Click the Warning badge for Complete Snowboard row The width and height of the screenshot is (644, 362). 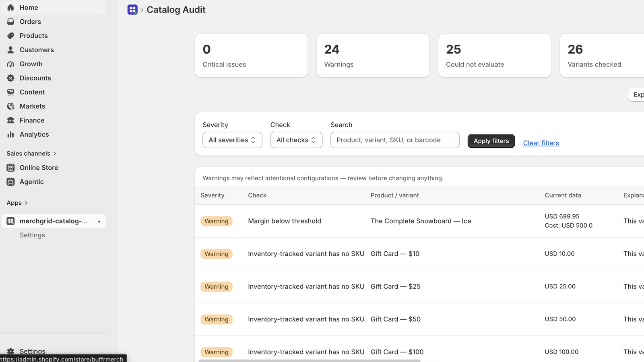(x=217, y=221)
